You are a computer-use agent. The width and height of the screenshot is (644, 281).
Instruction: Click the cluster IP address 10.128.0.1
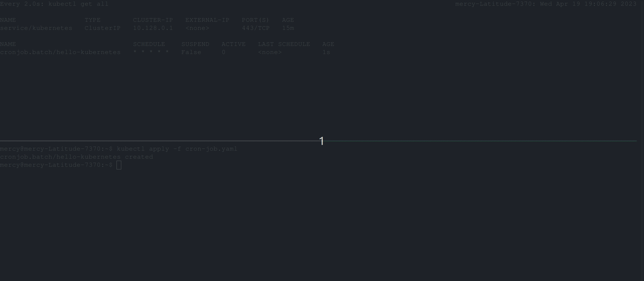click(x=153, y=28)
